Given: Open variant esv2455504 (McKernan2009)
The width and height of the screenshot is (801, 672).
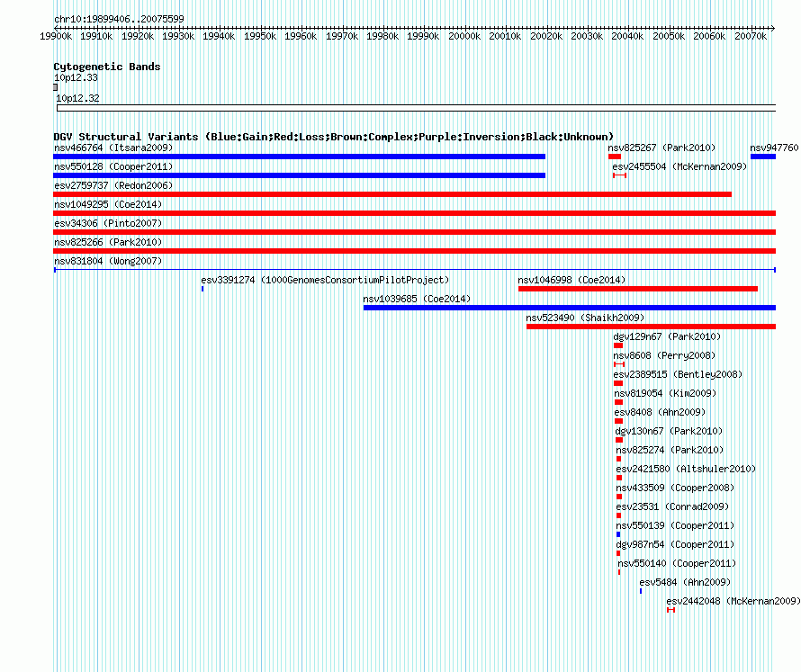Looking at the screenshot, I should 679,166.
